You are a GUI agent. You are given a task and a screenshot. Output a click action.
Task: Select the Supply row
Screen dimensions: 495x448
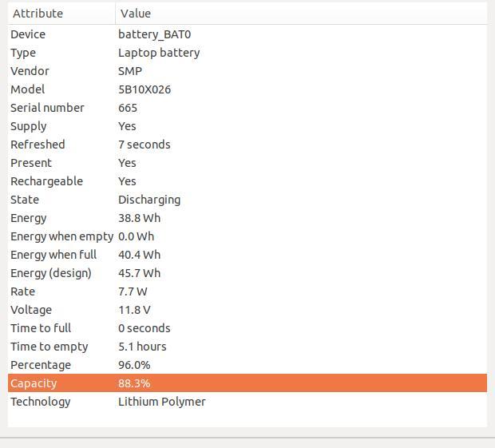(x=247, y=126)
